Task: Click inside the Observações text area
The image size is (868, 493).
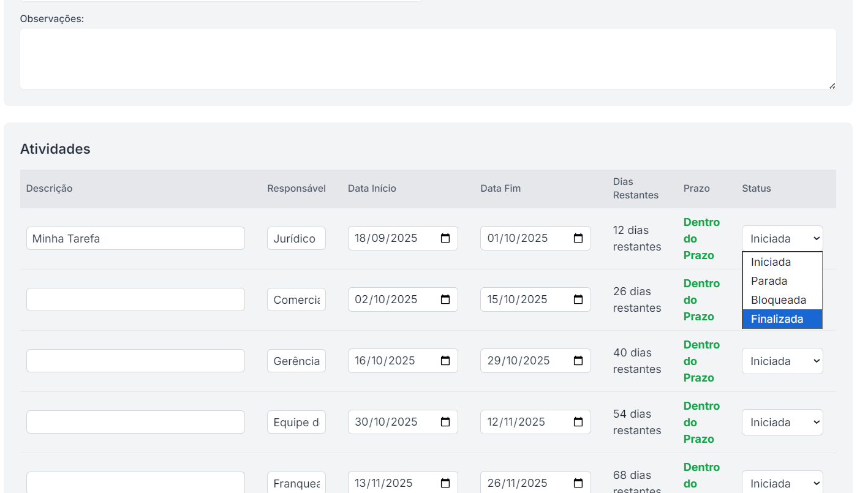Action: click(428, 58)
